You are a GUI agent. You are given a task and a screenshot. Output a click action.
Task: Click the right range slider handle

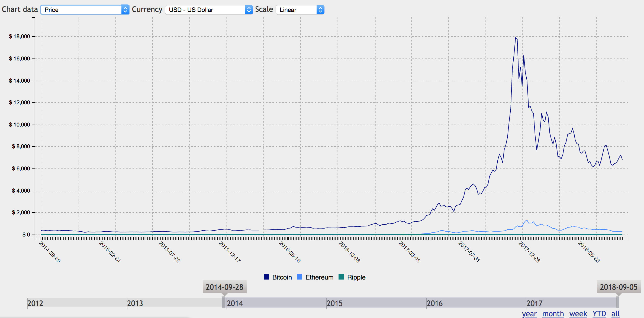[617, 302]
